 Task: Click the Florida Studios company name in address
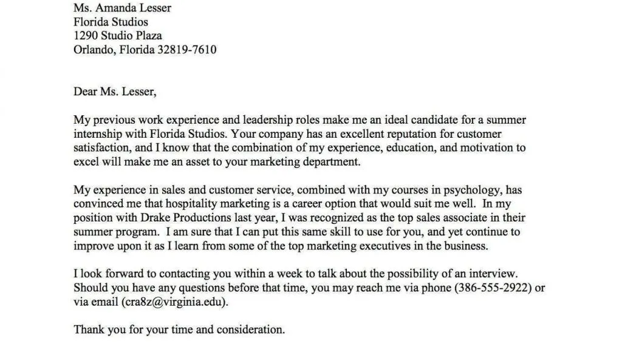(x=110, y=22)
